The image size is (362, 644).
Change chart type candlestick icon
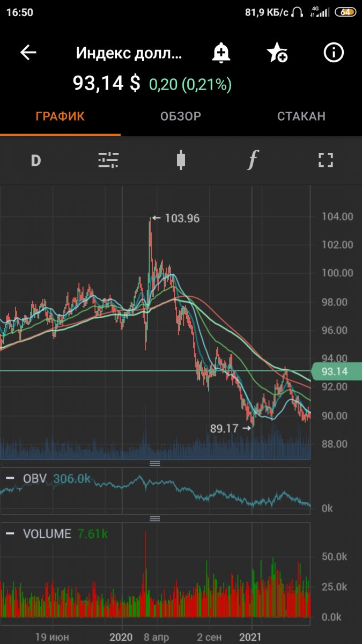click(181, 160)
